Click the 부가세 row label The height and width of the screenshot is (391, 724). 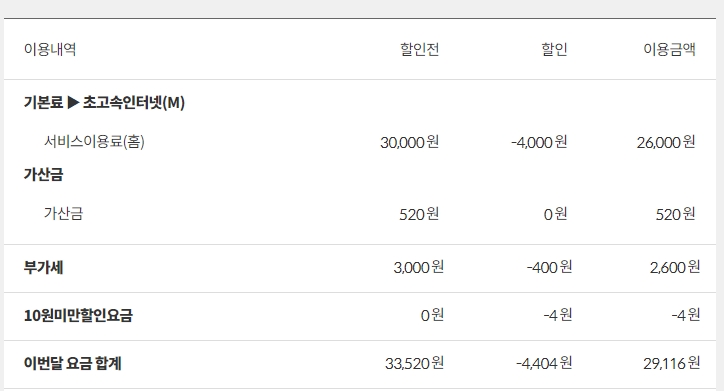[x=43, y=267]
